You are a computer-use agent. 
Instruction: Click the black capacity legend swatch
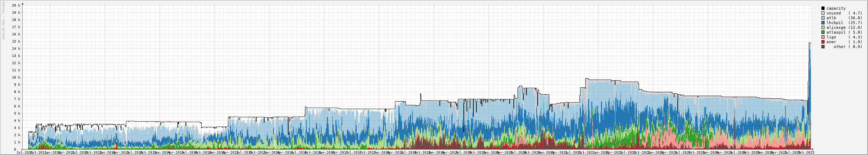(823, 8)
